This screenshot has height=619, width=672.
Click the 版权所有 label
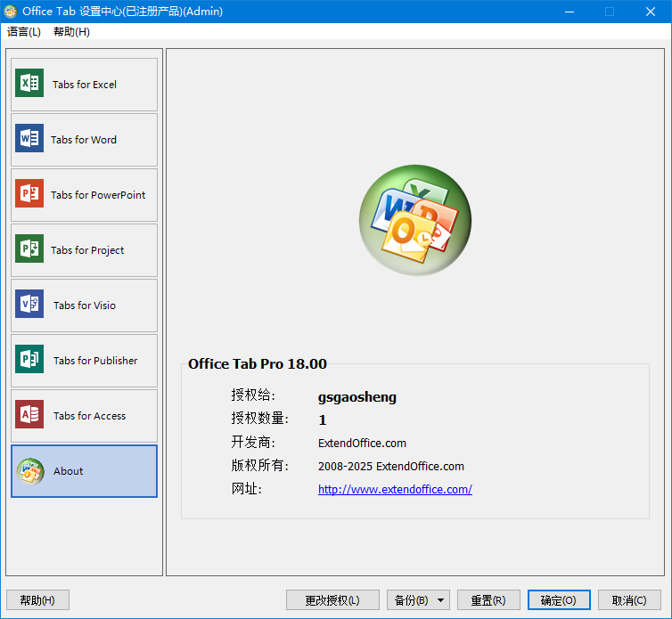point(259,465)
